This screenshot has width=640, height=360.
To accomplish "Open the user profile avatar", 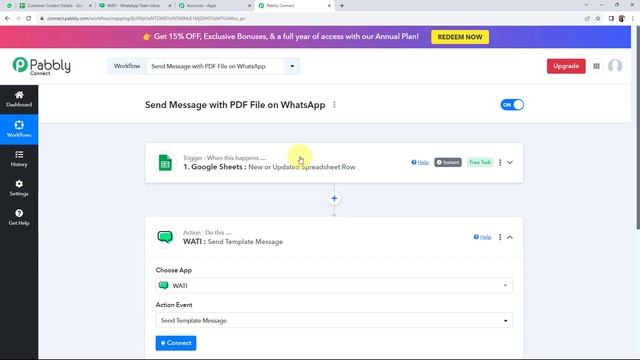I will pos(615,66).
